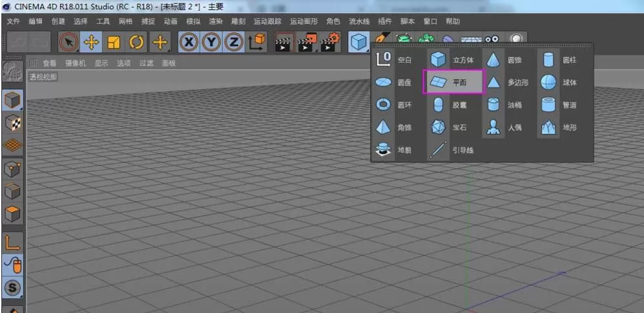Viewport: 644px width, 313px height.
Task: Toggle Enable Snap S icon
Action: tap(12, 288)
